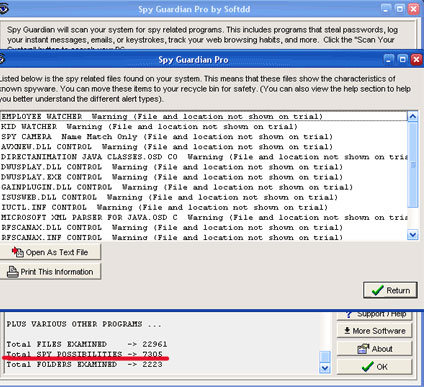Click the Return button
This screenshot has width=430, height=387.
390,290
